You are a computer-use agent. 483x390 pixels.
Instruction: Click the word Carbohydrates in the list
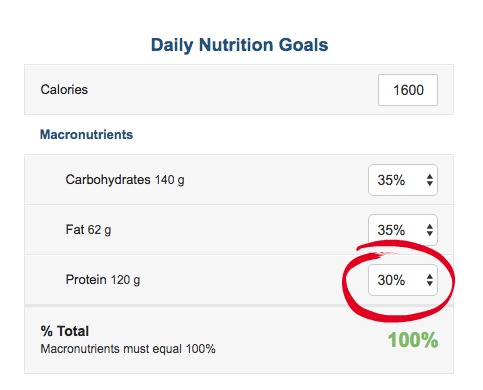click(108, 180)
